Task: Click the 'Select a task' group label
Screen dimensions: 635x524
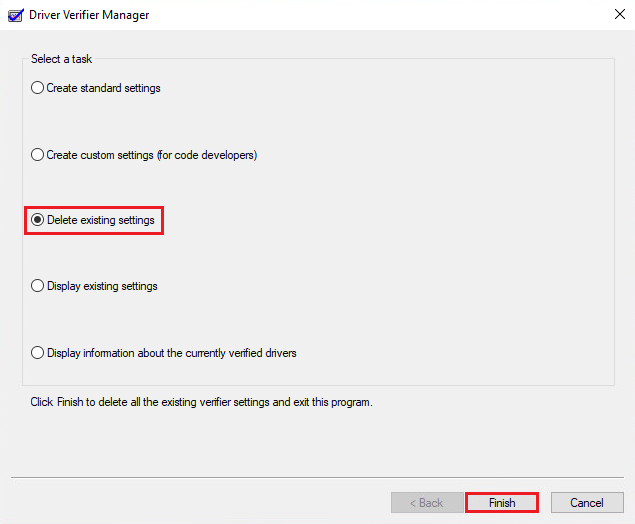Action: point(62,59)
